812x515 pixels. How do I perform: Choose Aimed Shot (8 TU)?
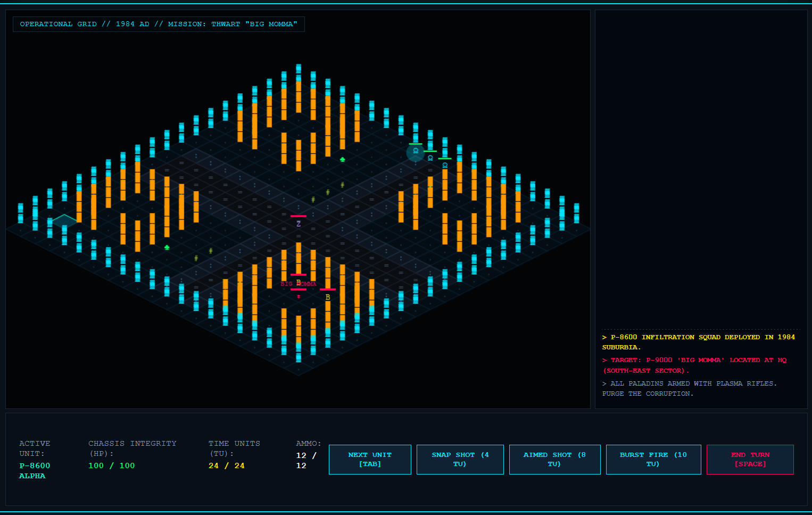point(554,459)
